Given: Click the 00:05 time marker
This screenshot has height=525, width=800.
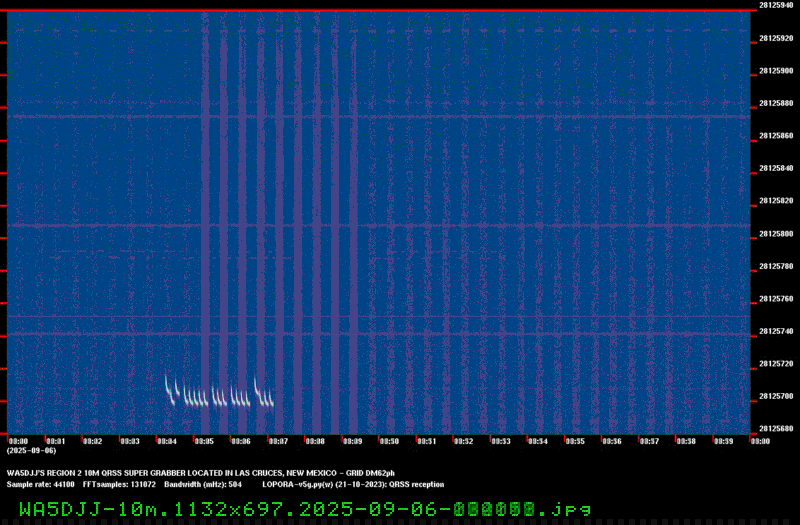Looking at the screenshot, I should [204, 441].
